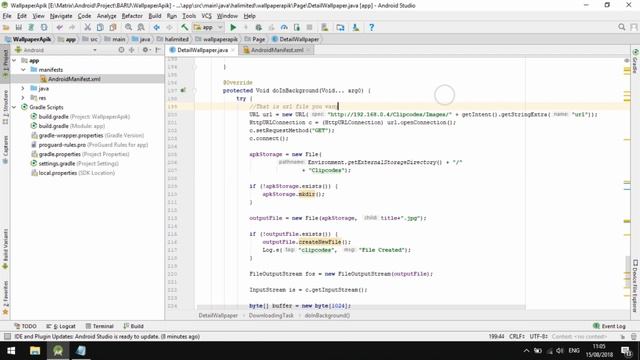Open the TODO tool window
This screenshot has width=640, height=360.
coord(25,326)
